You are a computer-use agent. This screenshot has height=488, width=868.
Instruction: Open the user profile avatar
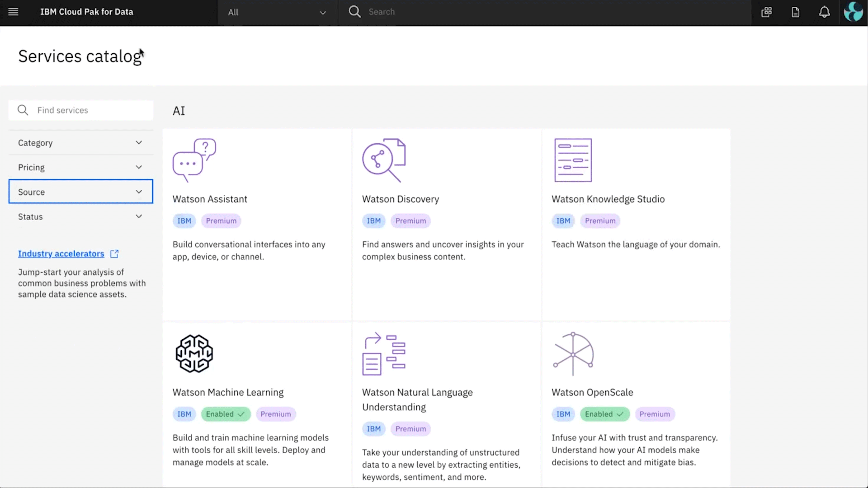coord(854,12)
